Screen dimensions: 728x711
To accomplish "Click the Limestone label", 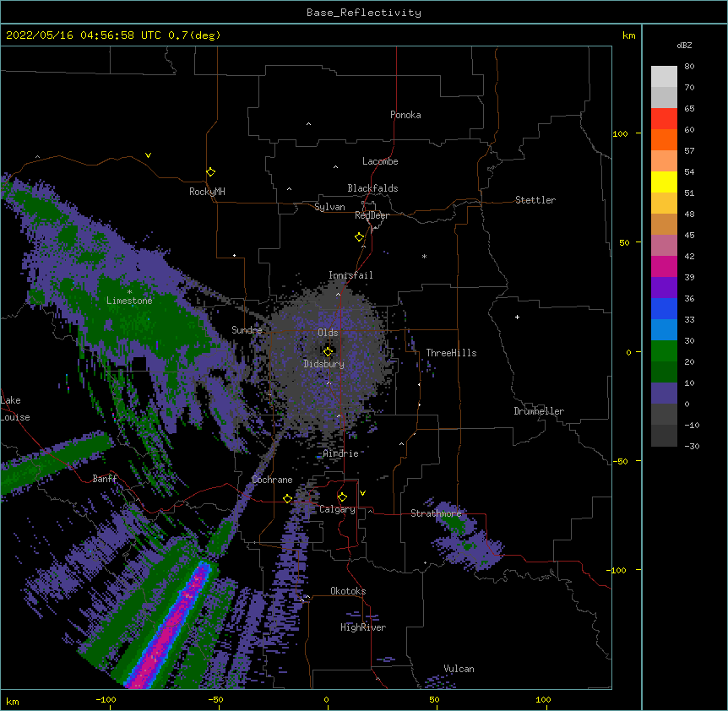I will 129,301.
